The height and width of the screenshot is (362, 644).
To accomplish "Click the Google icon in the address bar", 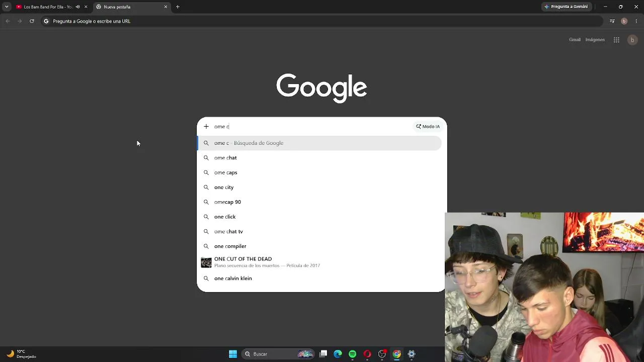I will coord(46,21).
